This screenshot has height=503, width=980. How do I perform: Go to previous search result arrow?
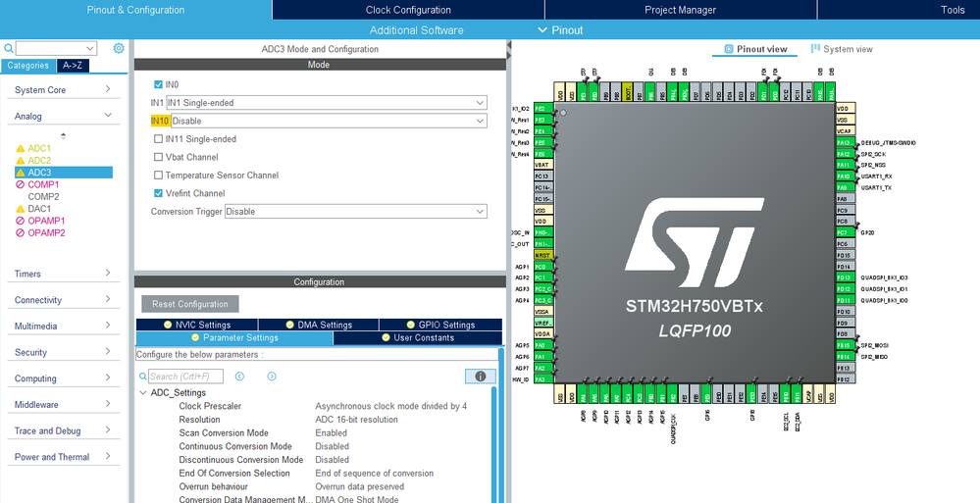(x=239, y=377)
